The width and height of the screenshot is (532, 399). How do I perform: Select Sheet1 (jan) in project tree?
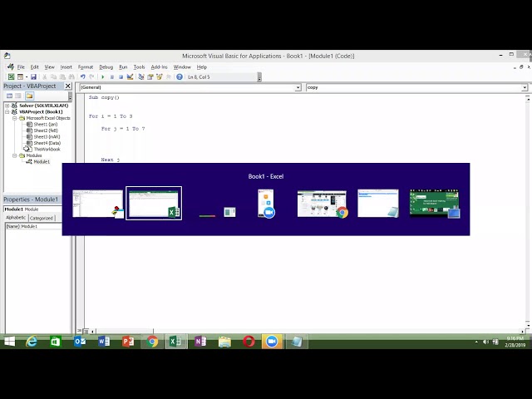click(46, 125)
